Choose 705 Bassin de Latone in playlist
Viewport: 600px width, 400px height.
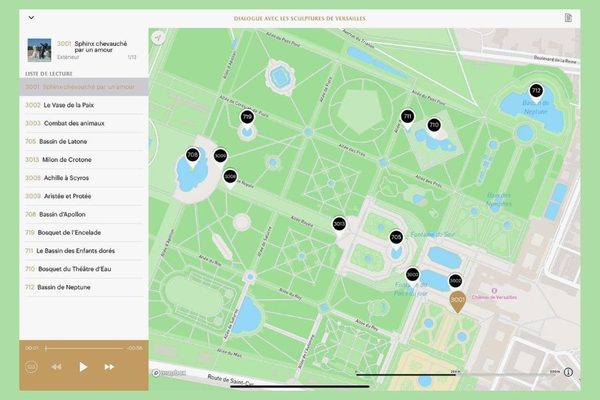[x=84, y=142]
